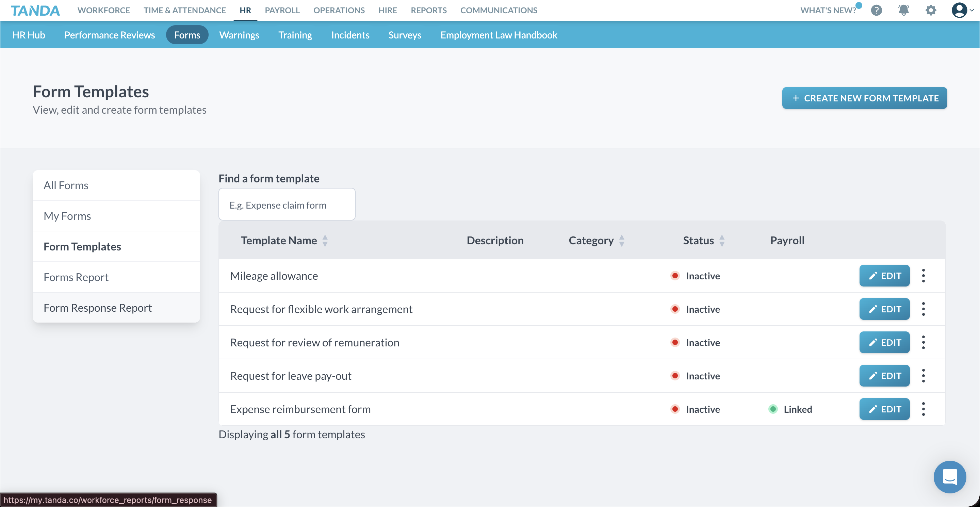Open the live chat bubble
The height and width of the screenshot is (507, 980).
point(950,477)
